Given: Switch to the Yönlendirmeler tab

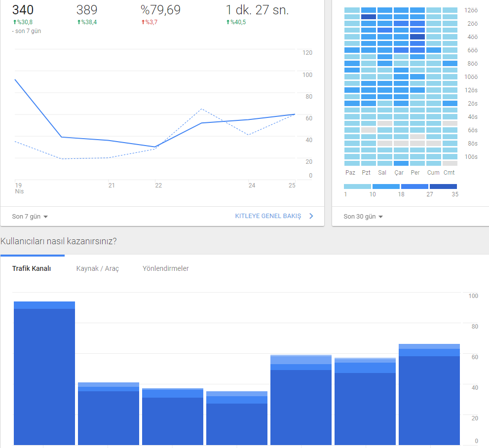Looking at the screenshot, I should pos(166,268).
